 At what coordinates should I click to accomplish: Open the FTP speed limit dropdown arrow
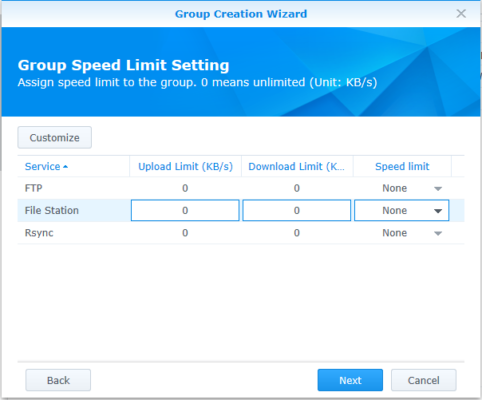pos(438,189)
